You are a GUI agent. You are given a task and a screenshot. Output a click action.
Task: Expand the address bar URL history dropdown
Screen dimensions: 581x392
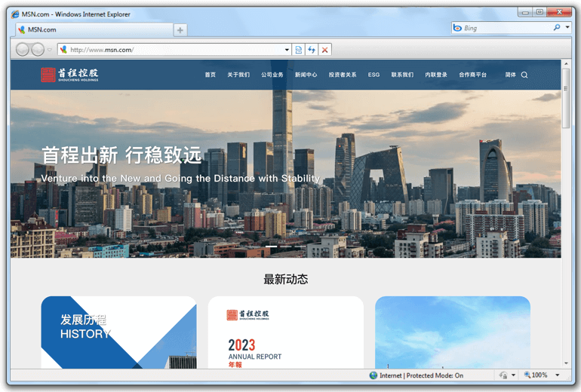pyautogui.click(x=287, y=50)
